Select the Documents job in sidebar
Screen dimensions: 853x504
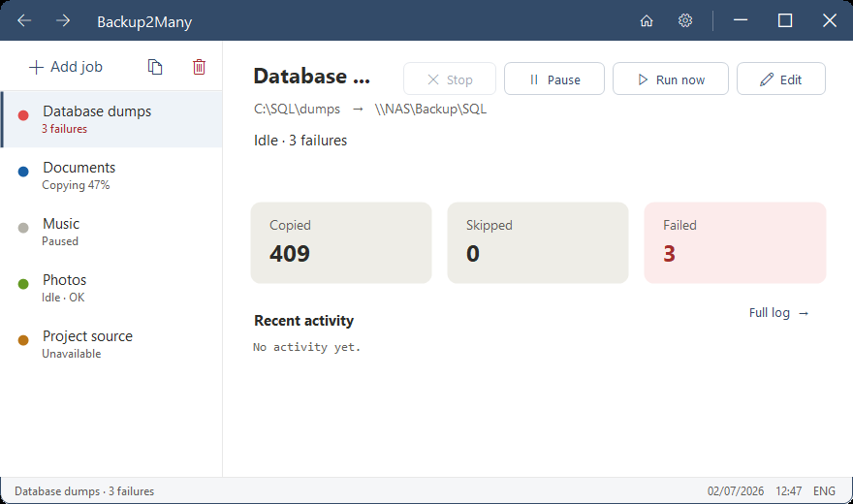[x=111, y=175]
